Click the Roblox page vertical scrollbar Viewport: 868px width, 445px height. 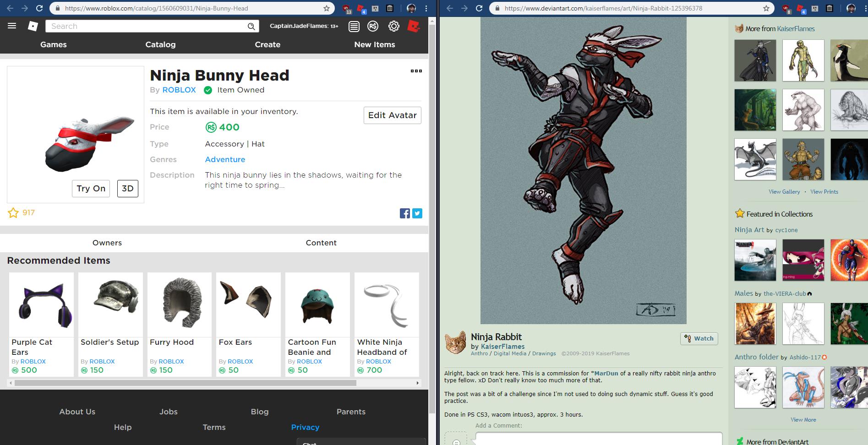tap(432, 220)
